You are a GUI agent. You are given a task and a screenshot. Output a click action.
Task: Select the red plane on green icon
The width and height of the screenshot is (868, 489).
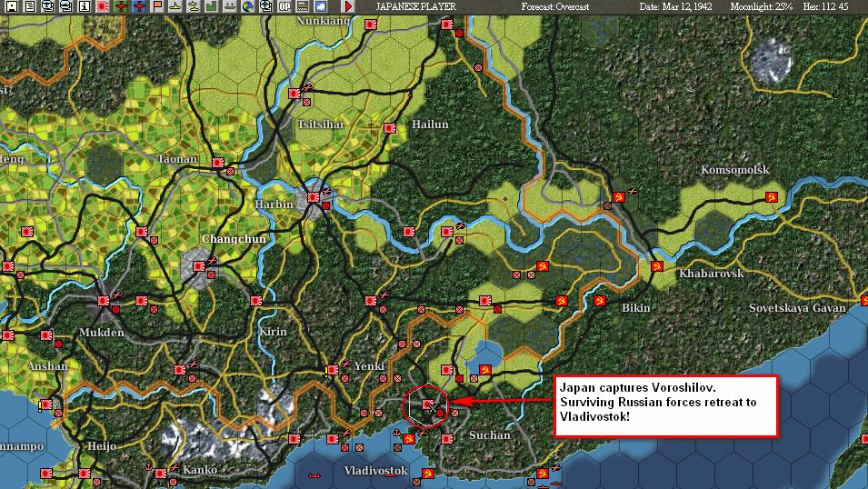[x=121, y=6]
